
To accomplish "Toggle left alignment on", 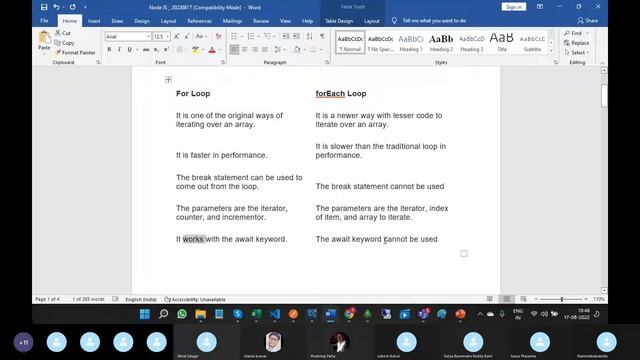I will [234, 49].
